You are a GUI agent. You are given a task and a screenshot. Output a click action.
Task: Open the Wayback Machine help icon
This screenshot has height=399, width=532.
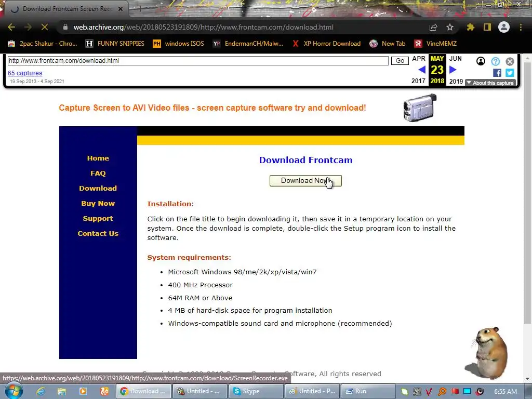[x=495, y=61]
